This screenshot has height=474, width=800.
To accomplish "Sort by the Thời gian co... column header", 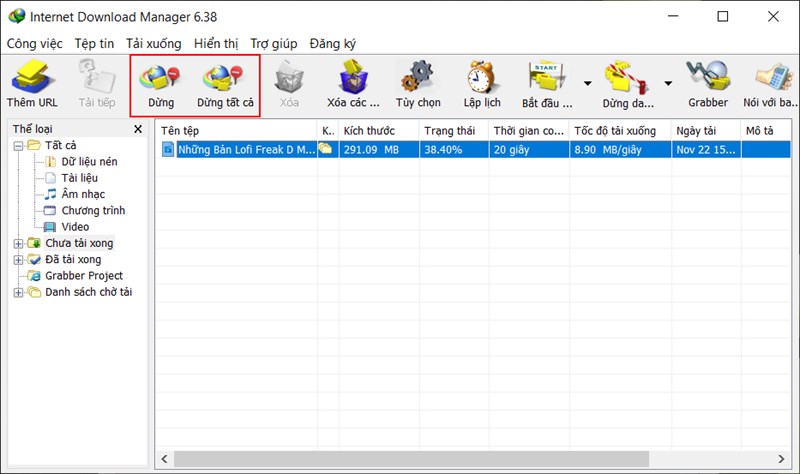I will [x=529, y=131].
